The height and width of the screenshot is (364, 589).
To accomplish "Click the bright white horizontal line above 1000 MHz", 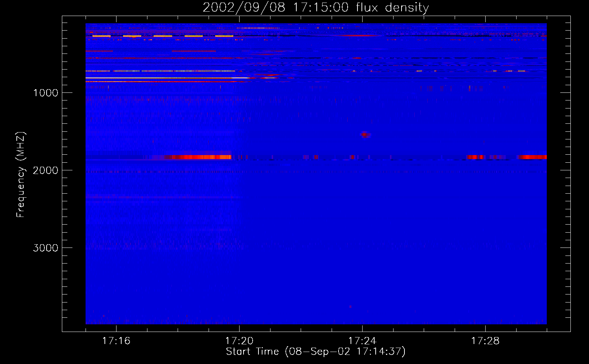I will pyautogui.click(x=167, y=78).
